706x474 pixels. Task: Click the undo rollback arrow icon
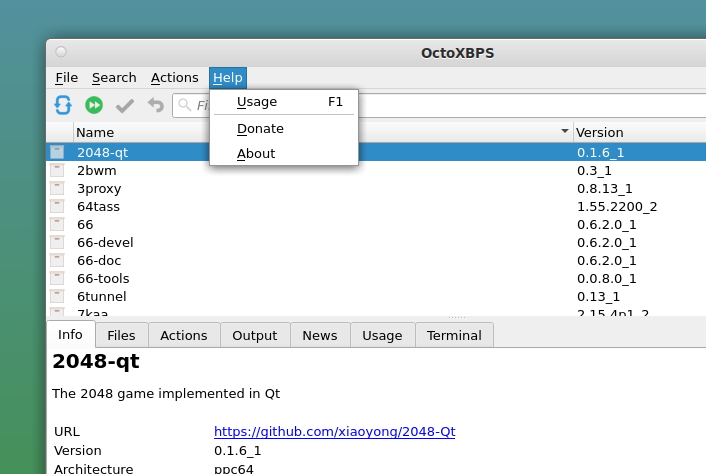(x=156, y=105)
